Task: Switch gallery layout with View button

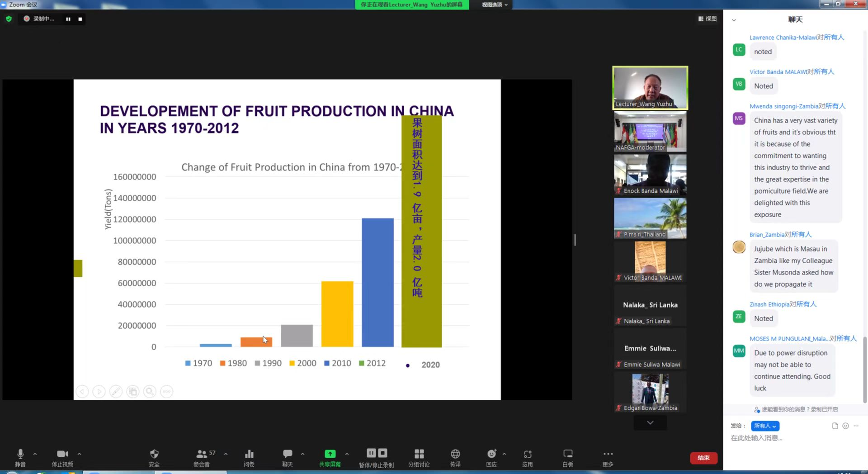Action: pos(708,19)
